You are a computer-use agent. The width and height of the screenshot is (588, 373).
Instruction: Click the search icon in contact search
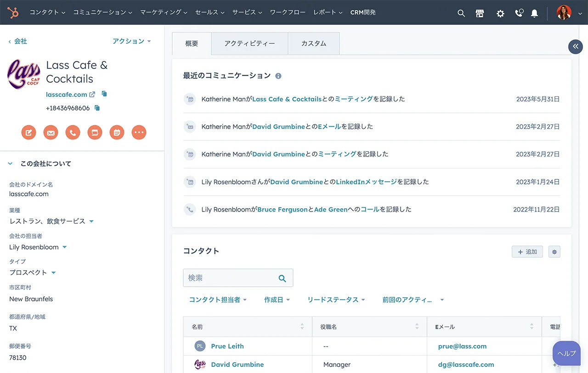click(x=282, y=278)
